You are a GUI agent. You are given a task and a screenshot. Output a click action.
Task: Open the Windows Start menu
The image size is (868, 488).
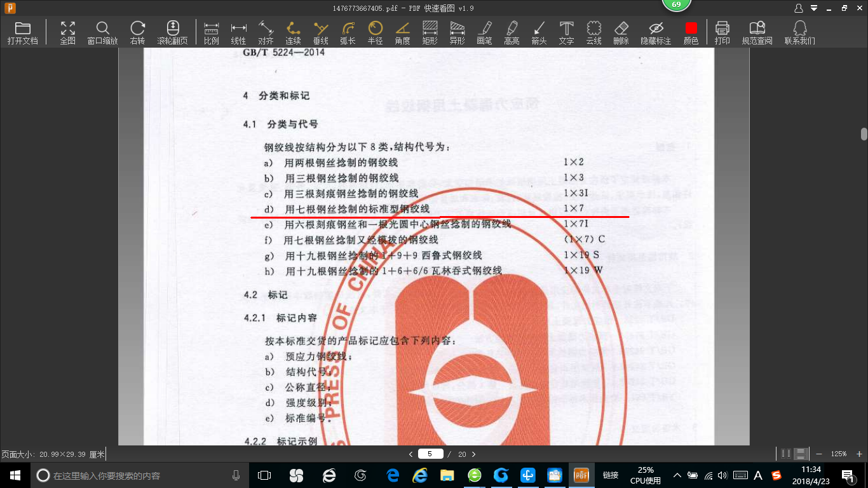[15, 475]
